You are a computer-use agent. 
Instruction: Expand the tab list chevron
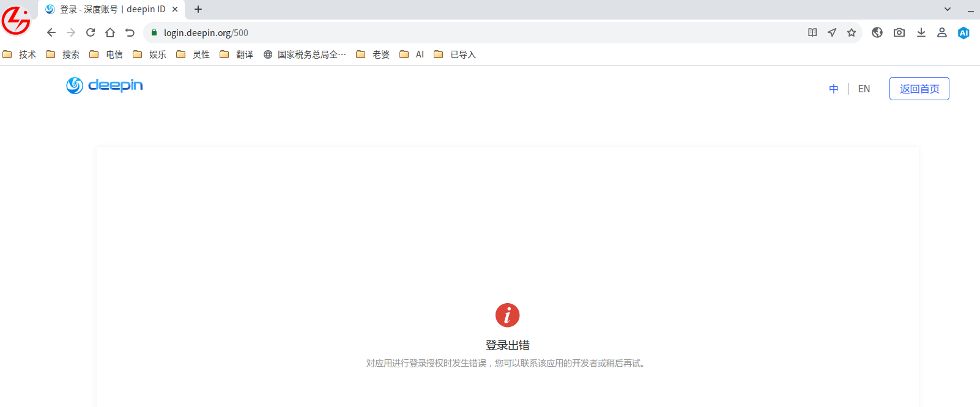(948, 9)
